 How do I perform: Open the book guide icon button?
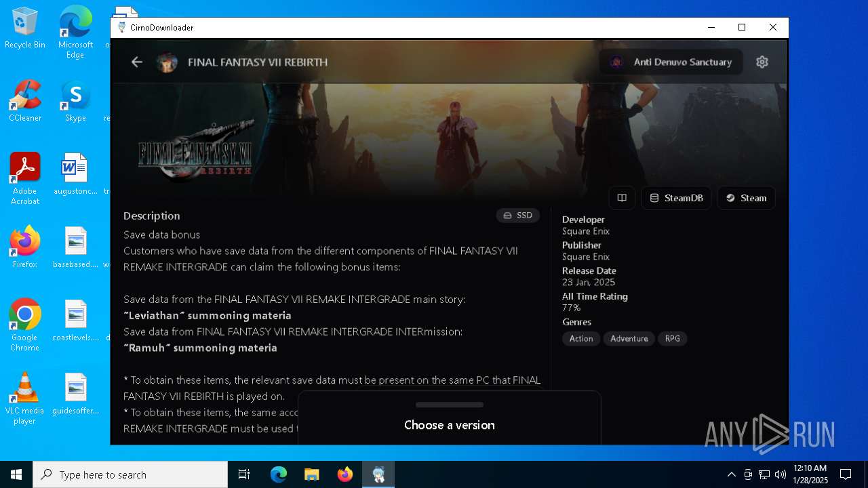click(x=622, y=198)
